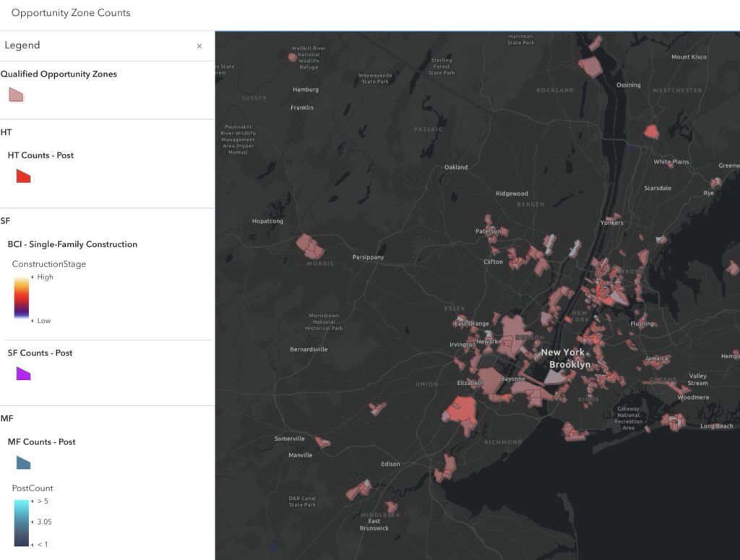Click the purple SF Counts symbol
This screenshot has width=740, height=560.
coord(23,374)
